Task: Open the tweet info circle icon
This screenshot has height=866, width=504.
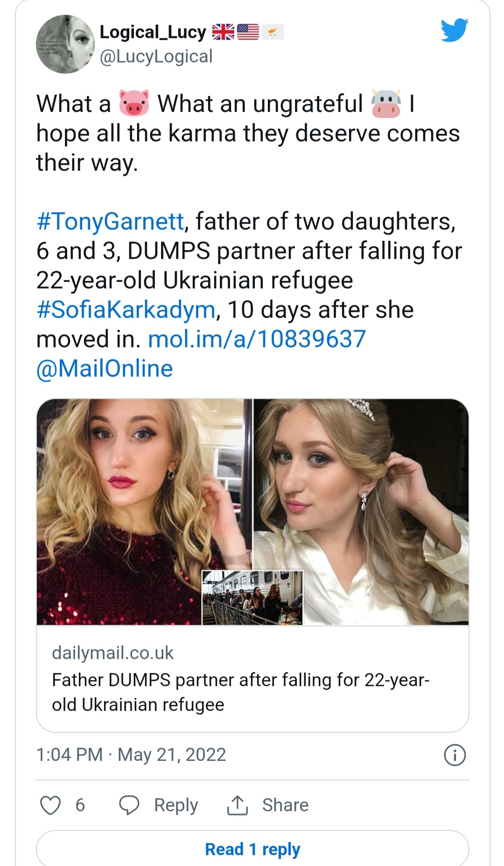Action: coord(455,755)
